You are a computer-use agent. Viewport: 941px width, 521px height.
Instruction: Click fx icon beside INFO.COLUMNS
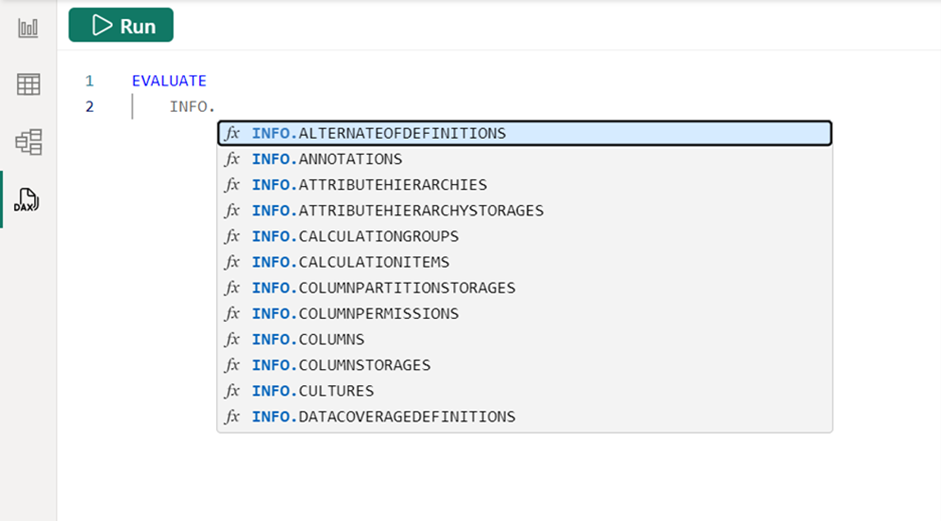(232, 340)
